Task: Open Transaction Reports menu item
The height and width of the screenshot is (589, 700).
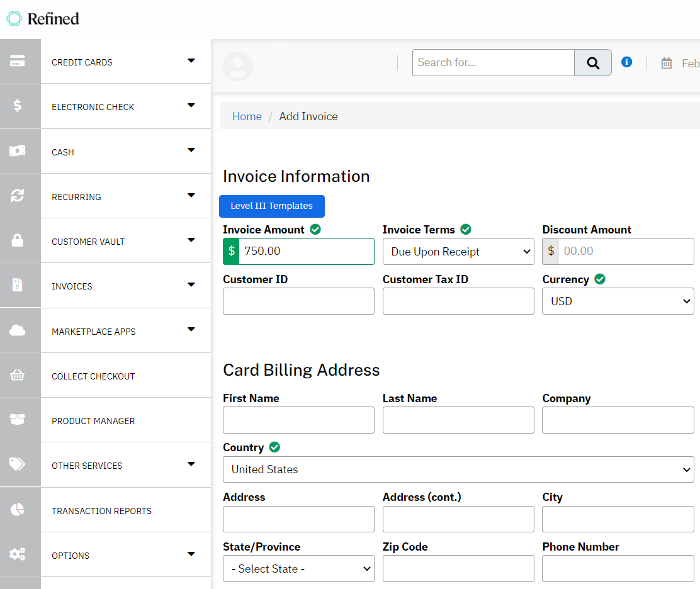Action: (x=102, y=511)
